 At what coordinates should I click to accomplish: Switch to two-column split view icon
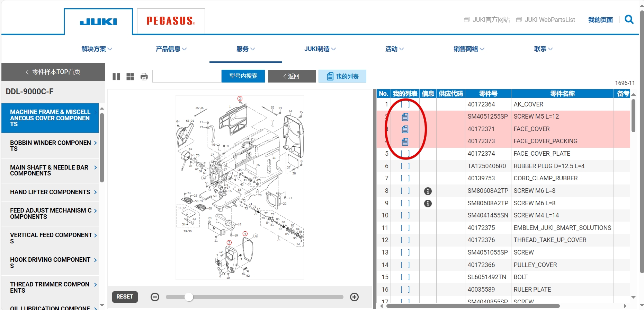coord(116,77)
